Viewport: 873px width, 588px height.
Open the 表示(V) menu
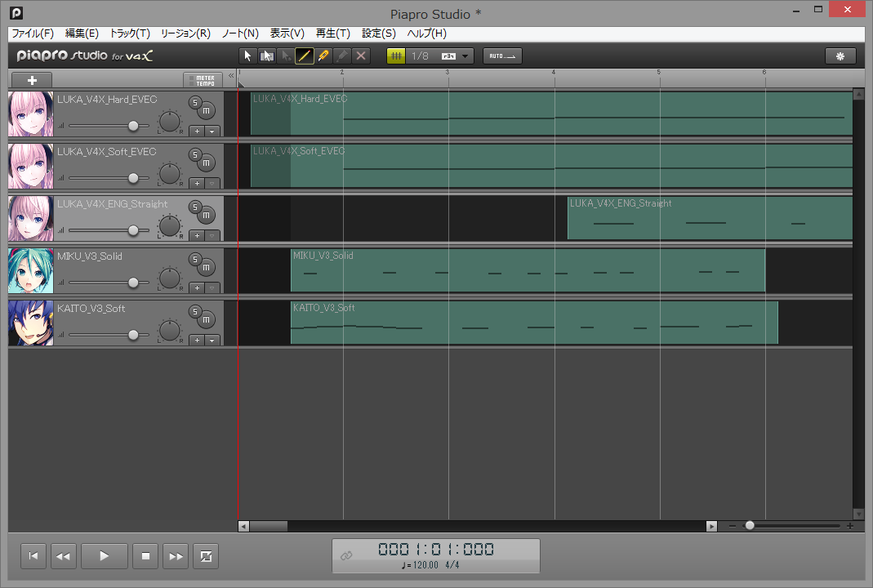pos(287,33)
